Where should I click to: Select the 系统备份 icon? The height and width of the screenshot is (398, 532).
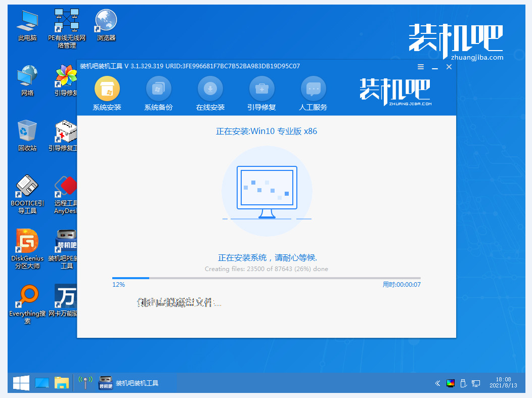[x=158, y=90]
